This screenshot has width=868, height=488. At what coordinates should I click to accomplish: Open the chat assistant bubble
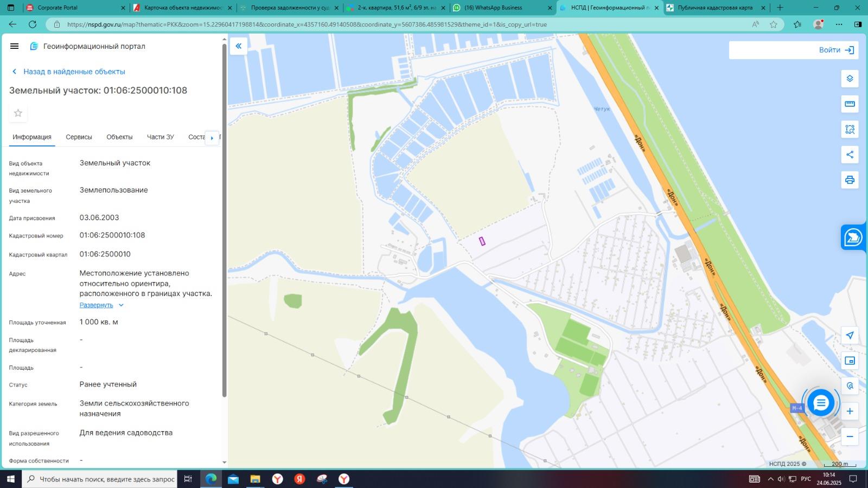[820, 403]
